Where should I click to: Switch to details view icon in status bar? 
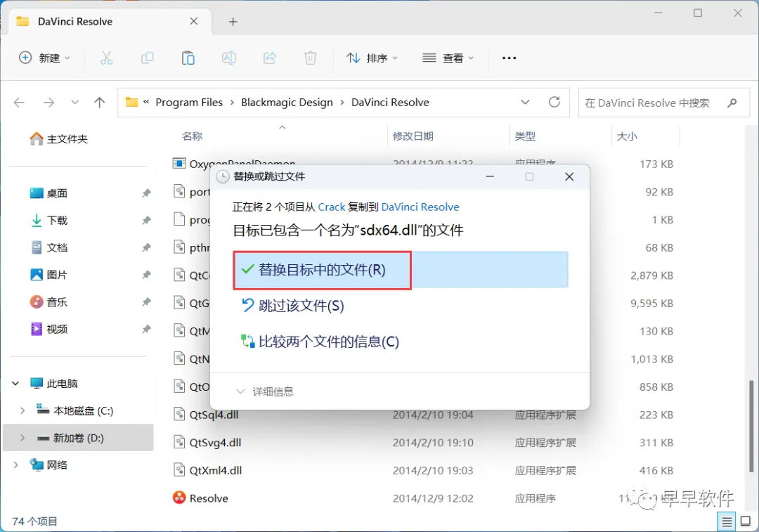click(x=727, y=522)
